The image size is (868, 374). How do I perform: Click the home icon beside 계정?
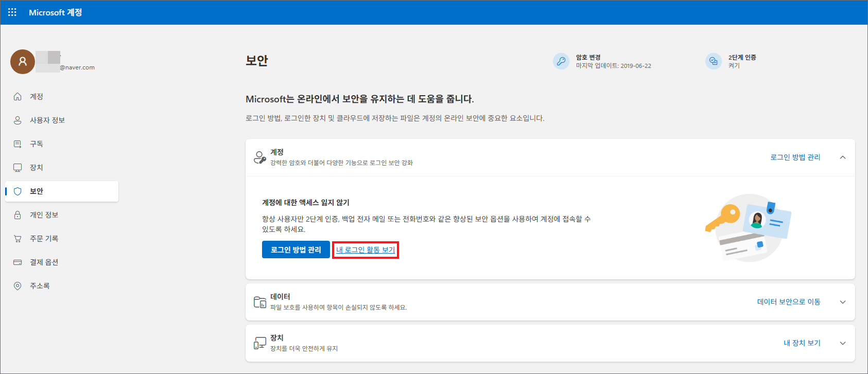pos(18,96)
